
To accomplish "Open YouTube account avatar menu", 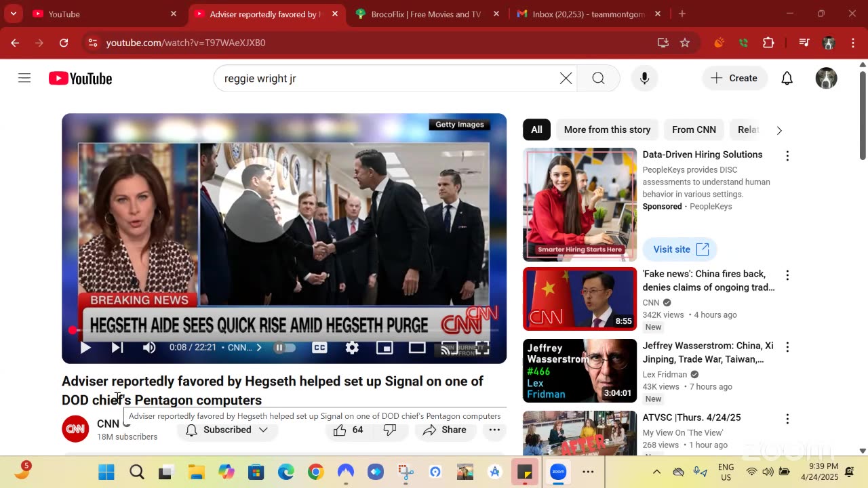I will (x=826, y=79).
